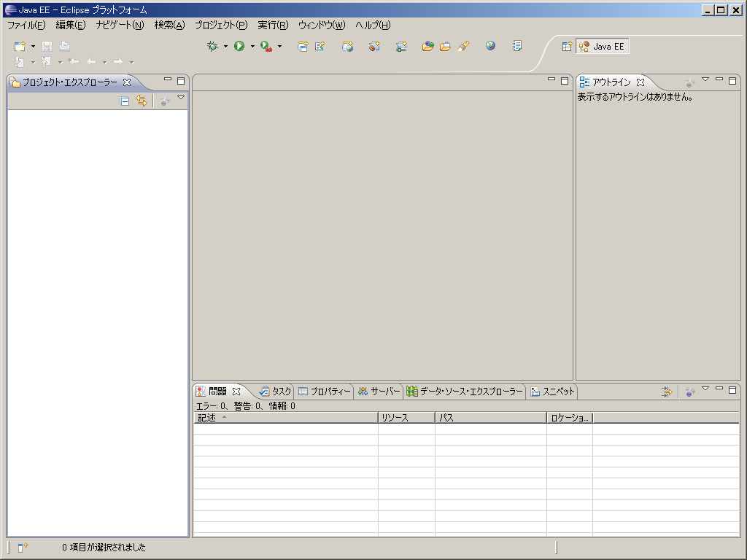Click the Next Annotation navigation icon

tap(20, 62)
